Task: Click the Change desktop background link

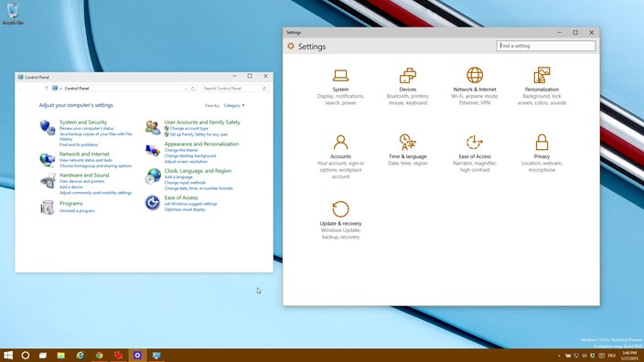Action: pos(190,156)
